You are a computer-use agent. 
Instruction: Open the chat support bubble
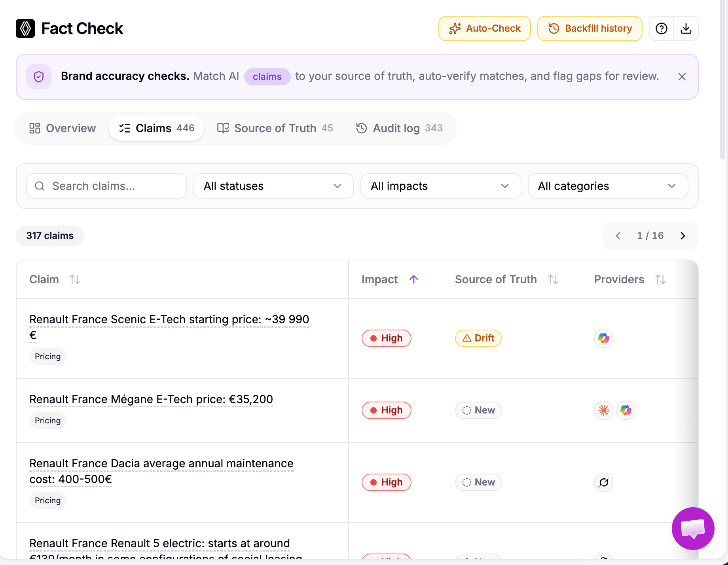point(693,528)
